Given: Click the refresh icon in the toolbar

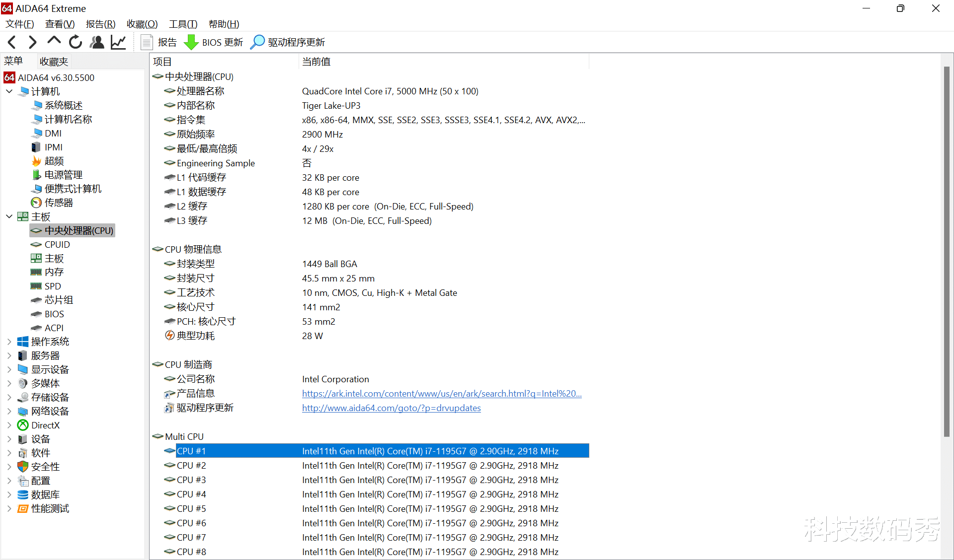Looking at the screenshot, I should tap(75, 42).
